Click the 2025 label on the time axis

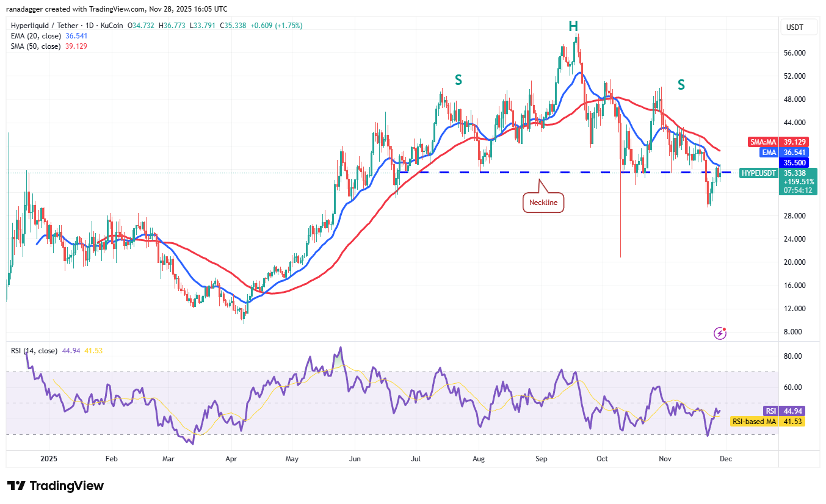coord(48,458)
